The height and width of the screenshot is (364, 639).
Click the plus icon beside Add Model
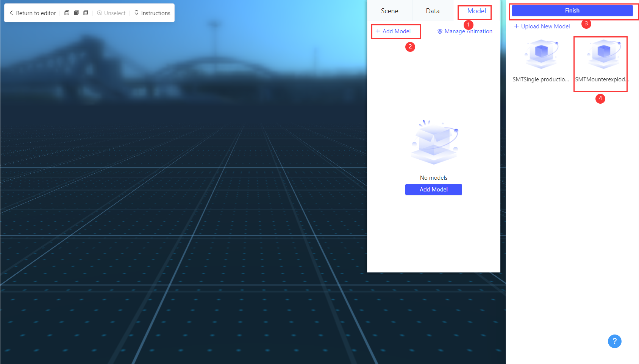click(x=378, y=31)
